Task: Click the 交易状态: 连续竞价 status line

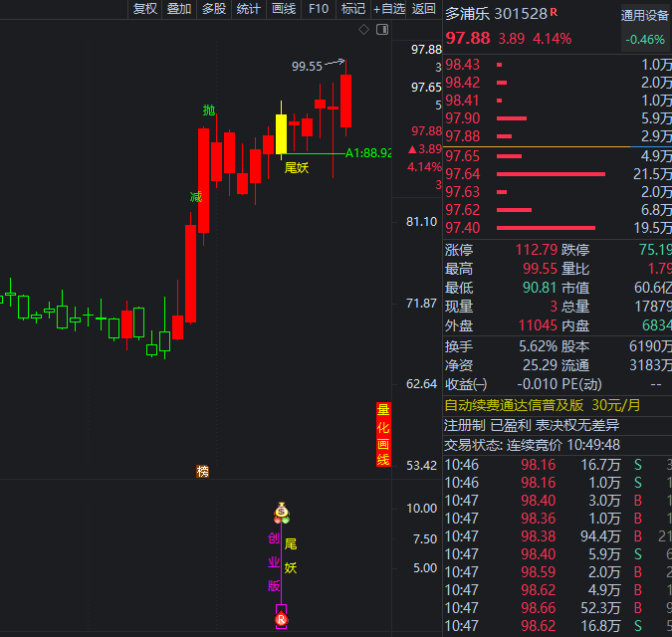Action: click(532, 445)
